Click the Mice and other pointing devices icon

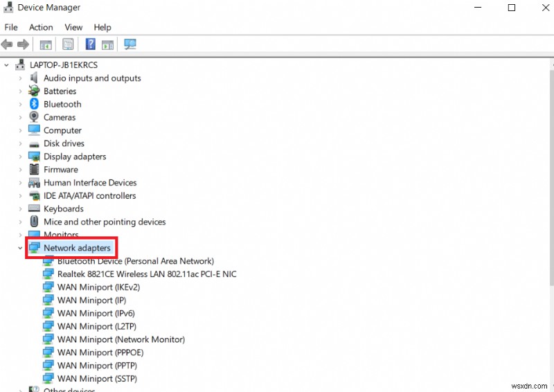pos(34,222)
